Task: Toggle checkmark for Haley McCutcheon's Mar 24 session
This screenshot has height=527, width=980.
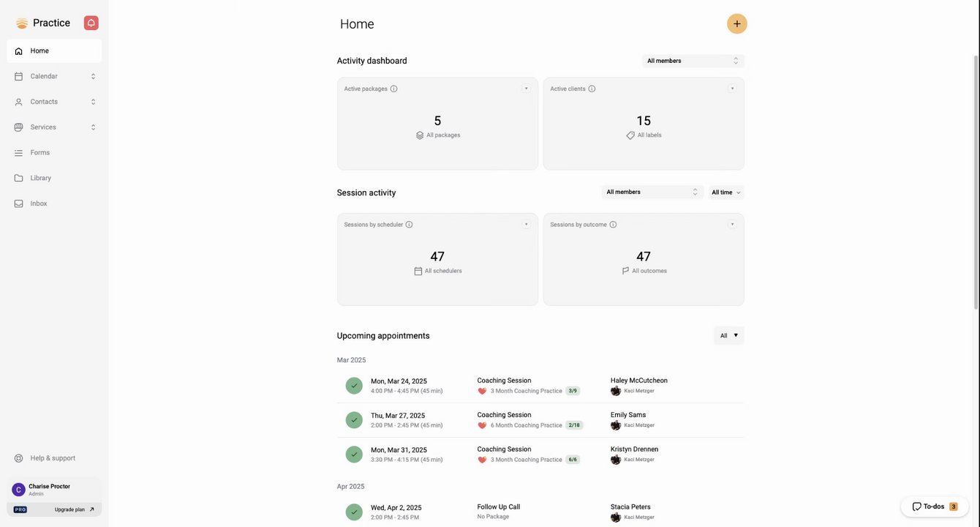Action: point(354,386)
